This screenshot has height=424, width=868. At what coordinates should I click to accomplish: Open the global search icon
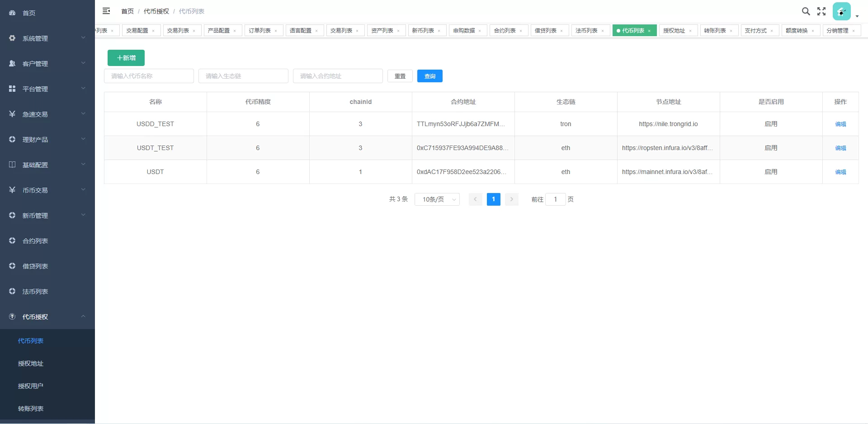click(x=806, y=11)
